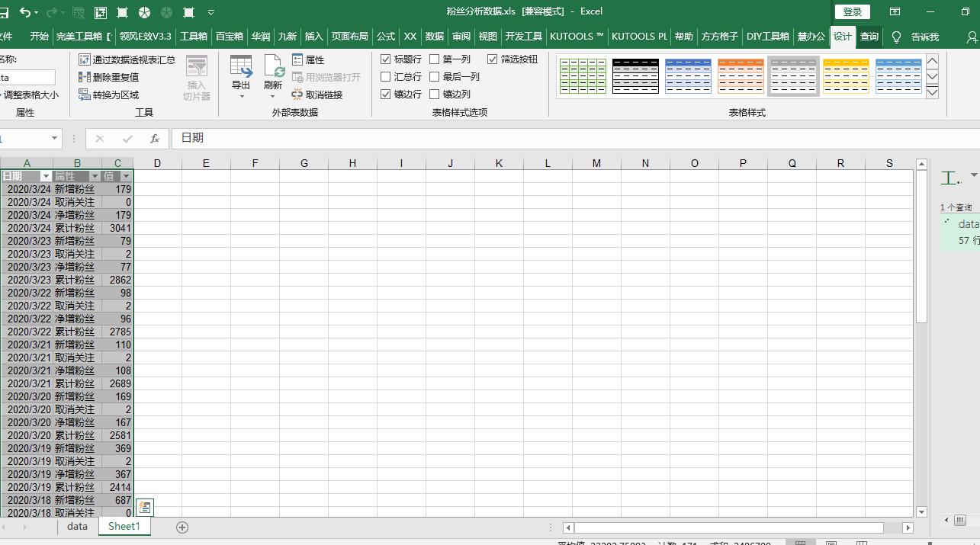Open the Name Box dropdown arrow
This screenshot has height=545, width=980.
coord(54,138)
